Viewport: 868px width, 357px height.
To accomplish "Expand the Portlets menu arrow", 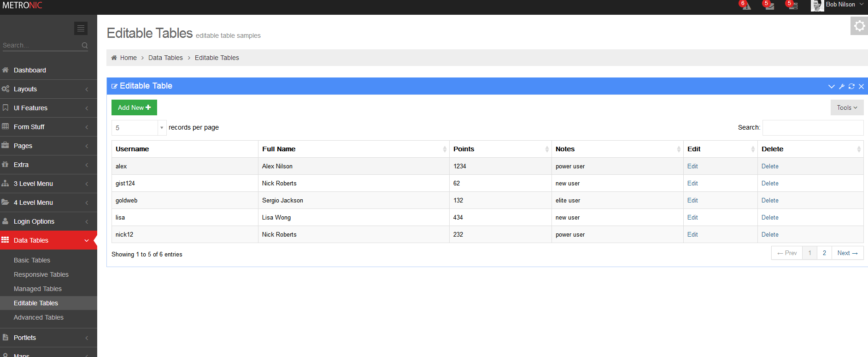I will [x=87, y=338].
